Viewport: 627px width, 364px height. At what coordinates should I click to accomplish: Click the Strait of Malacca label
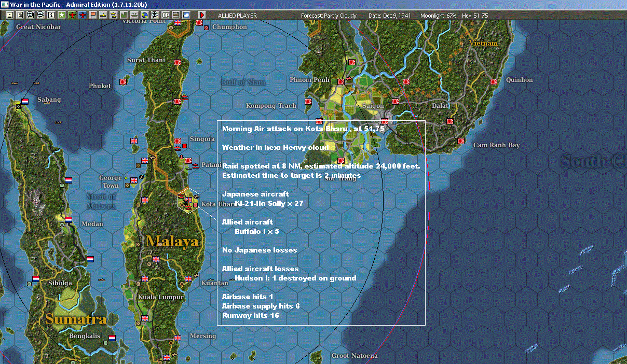(102, 201)
